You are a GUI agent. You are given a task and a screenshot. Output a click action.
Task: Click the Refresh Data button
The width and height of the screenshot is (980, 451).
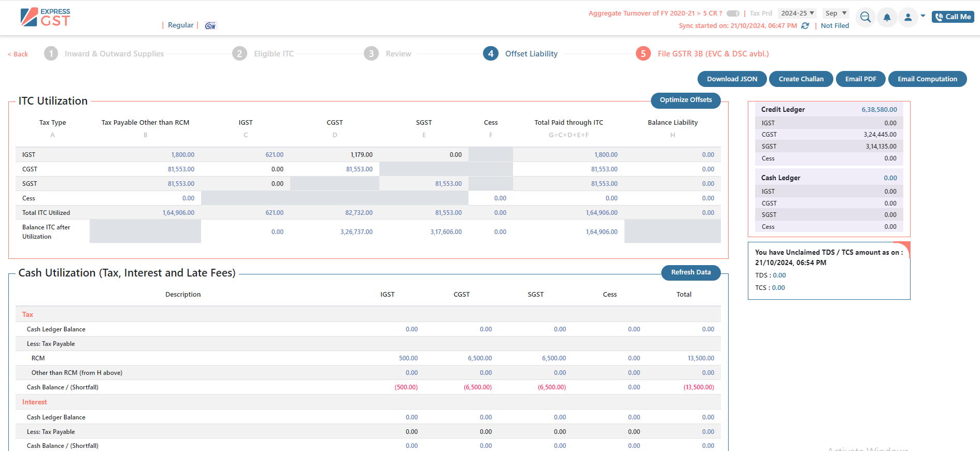pyautogui.click(x=691, y=272)
